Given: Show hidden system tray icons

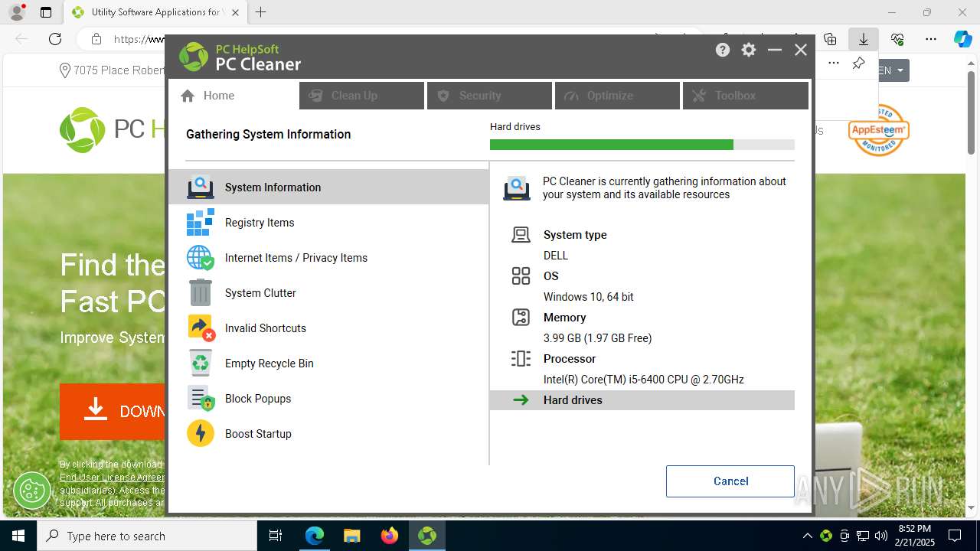Looking at the screenshot, I should pos(808,536).
